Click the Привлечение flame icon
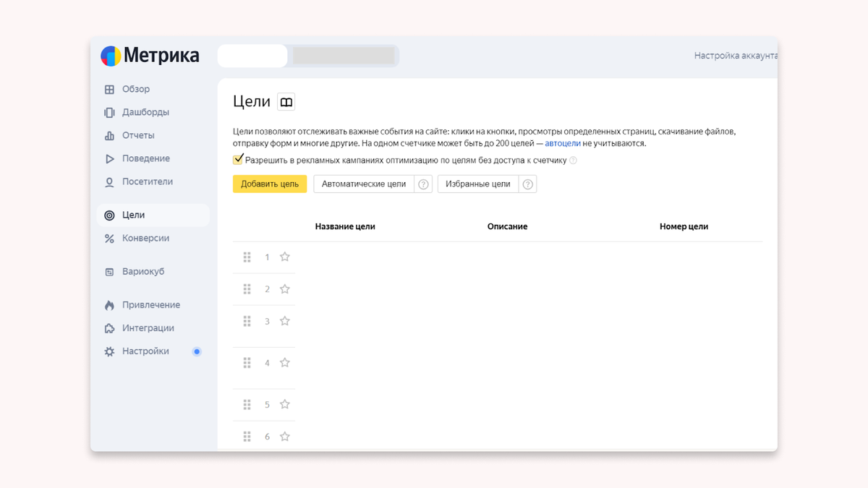Viewport: 868px width, 488px height. (x=109, y=305)
